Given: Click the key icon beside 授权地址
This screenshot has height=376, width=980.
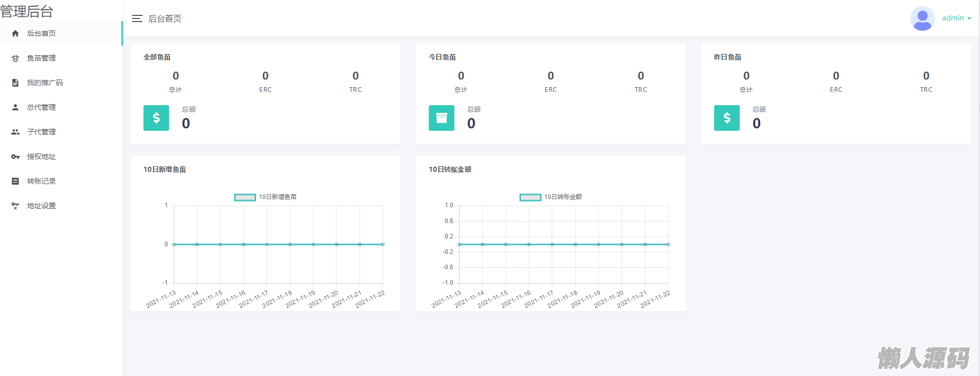Looking at the screenshot, I should pos(15,156).
